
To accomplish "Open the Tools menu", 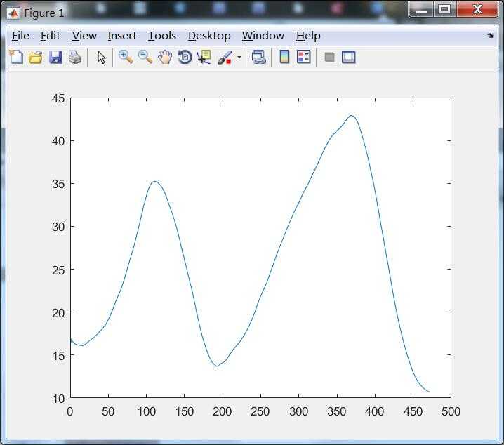I will pyautogui.click(x=162, y=36).
